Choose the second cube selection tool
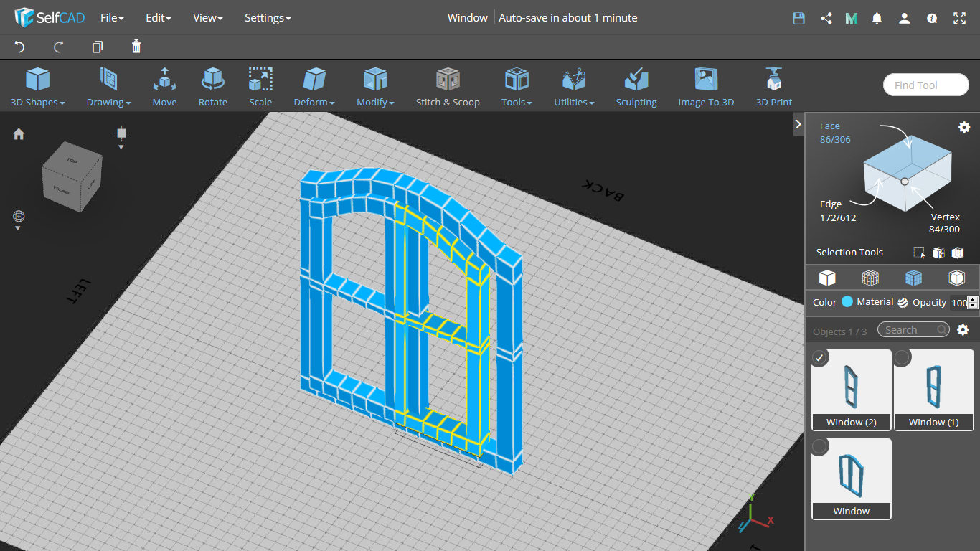980x551 pixels. point(938,253)
